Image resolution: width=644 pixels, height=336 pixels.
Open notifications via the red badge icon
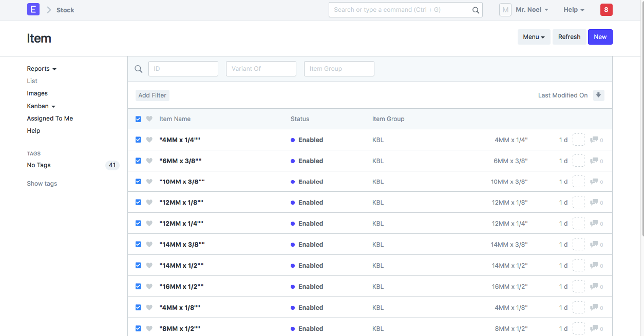point(606,9)
